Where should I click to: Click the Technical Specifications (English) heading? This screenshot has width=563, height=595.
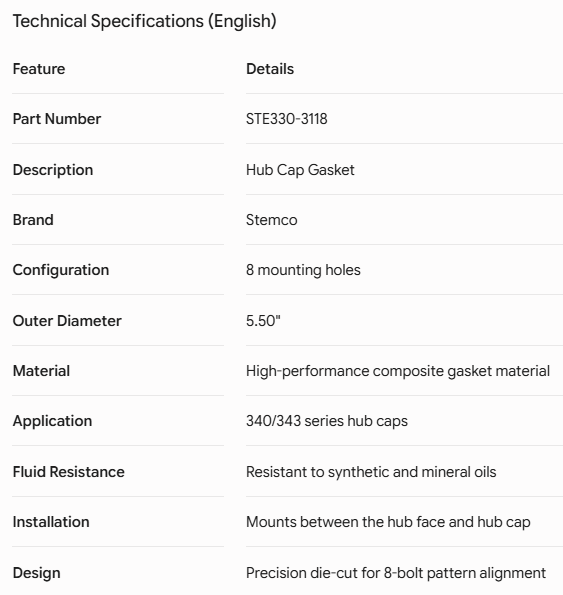pyautogui.click(x=145, y=21)
